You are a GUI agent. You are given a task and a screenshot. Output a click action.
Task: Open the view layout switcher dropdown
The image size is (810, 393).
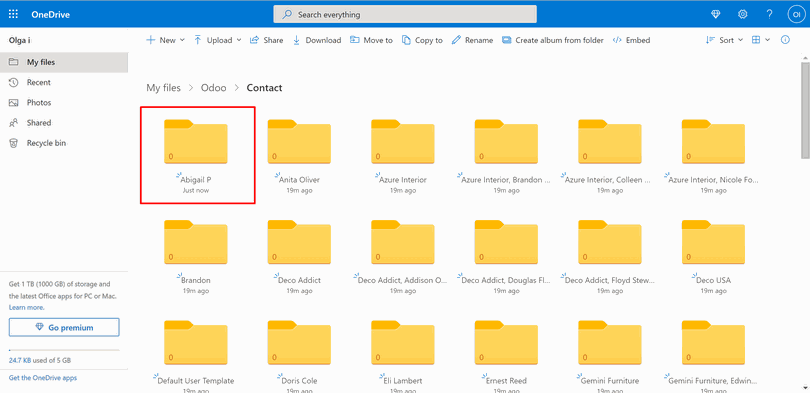[x=761, y=40]
